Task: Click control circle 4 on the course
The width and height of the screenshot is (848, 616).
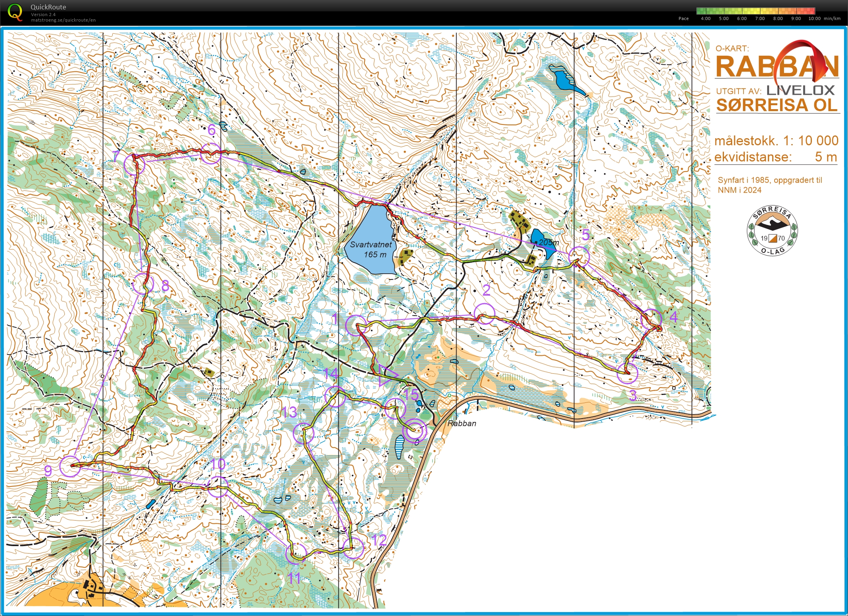Action: click(x=651, y=320)
